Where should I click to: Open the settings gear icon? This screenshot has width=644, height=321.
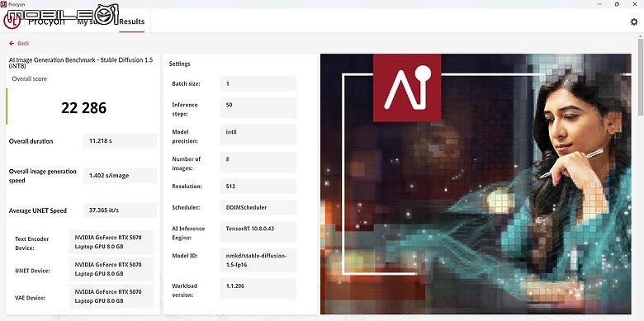[x=634, y=21]
